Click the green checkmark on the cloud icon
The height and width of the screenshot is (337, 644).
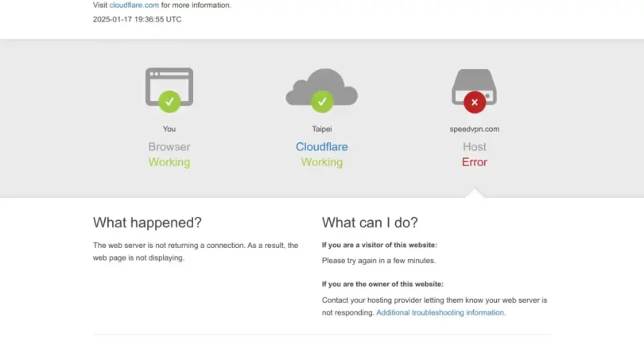322,102
